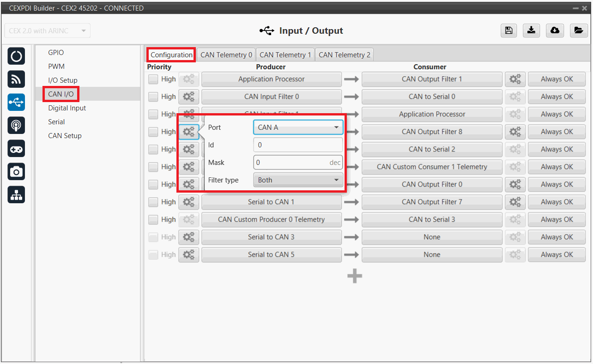Click the cloud upload icon
The height and width of the screenshot is (364, 593).
(x=555, y=30)
